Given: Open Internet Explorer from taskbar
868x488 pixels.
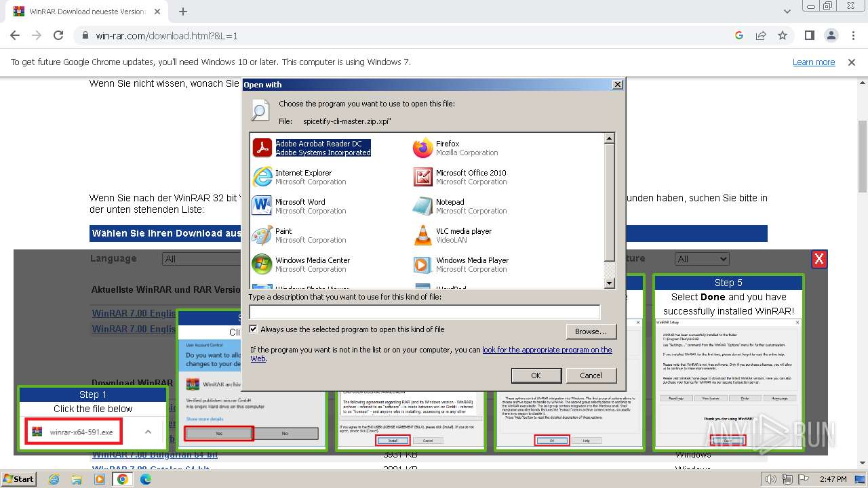Looking at the screenshot, I should tap(54, 479).
